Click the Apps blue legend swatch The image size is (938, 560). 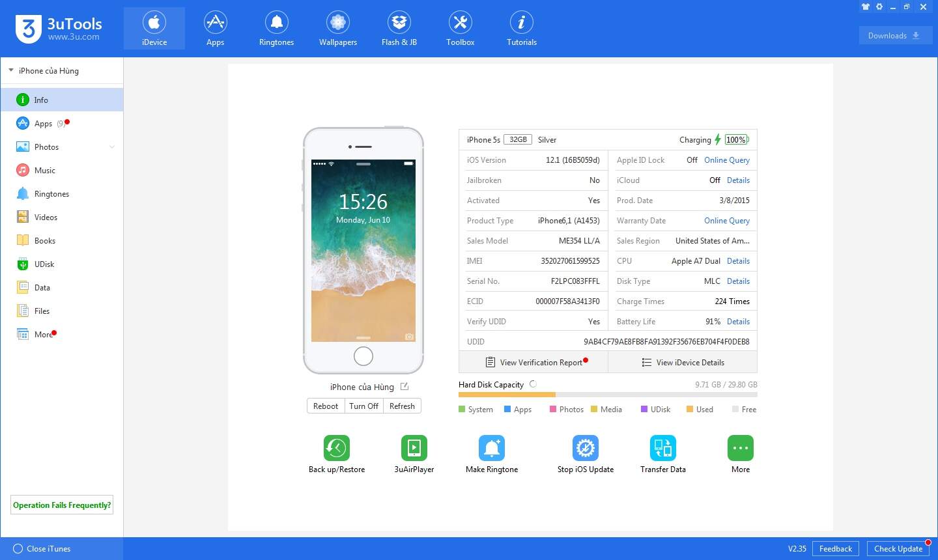pos(507,410)
